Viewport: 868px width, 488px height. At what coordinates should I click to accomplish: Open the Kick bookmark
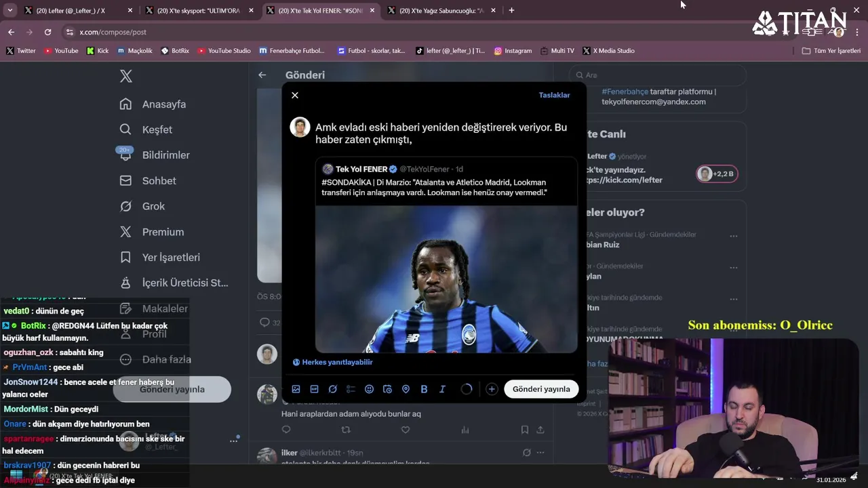(98, 51)
